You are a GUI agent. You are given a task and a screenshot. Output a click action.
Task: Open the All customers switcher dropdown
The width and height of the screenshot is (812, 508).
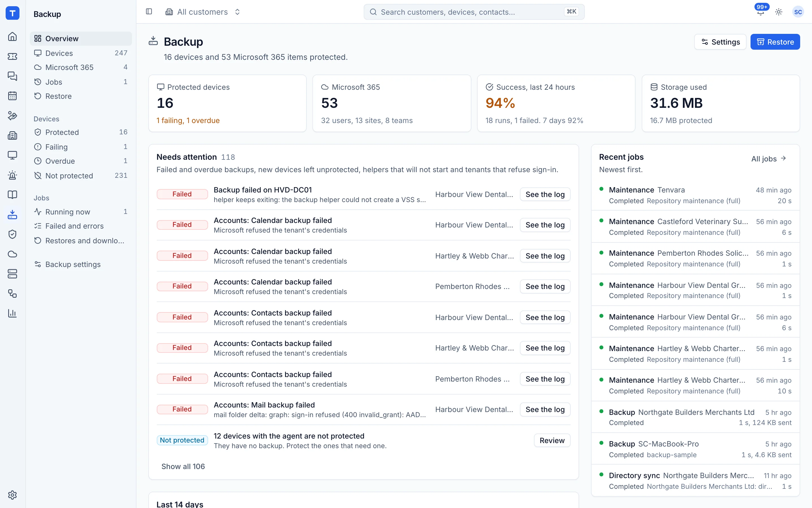coord(203,12)
